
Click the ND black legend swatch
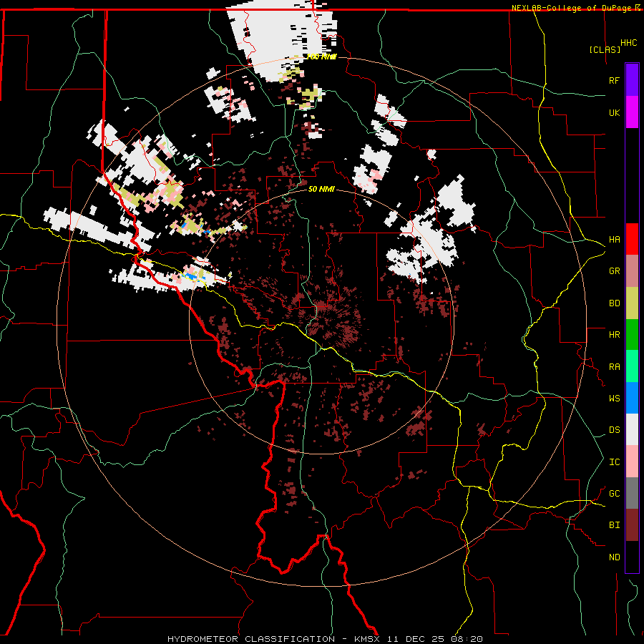click(632, 557)
